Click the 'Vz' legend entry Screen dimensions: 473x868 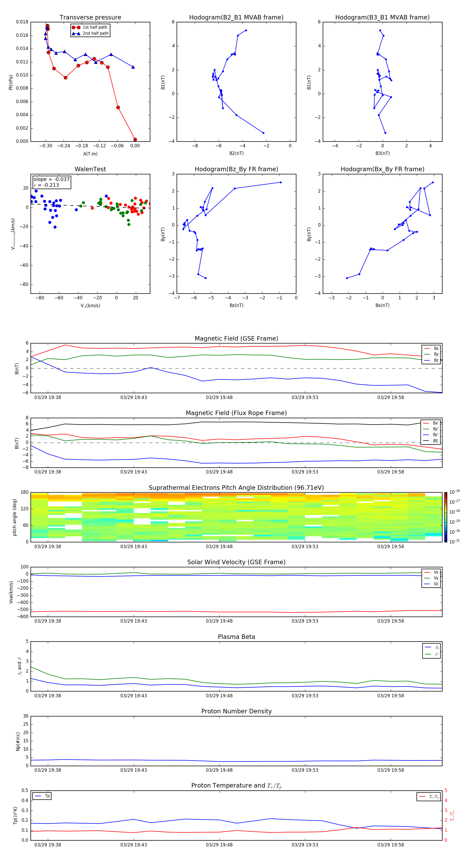(x=431, y=584)
